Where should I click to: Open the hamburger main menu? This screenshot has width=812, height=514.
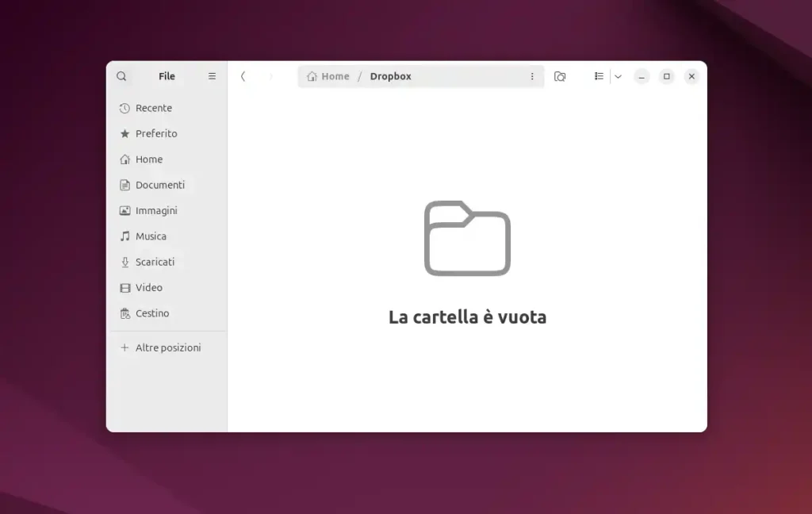(212, 76)
